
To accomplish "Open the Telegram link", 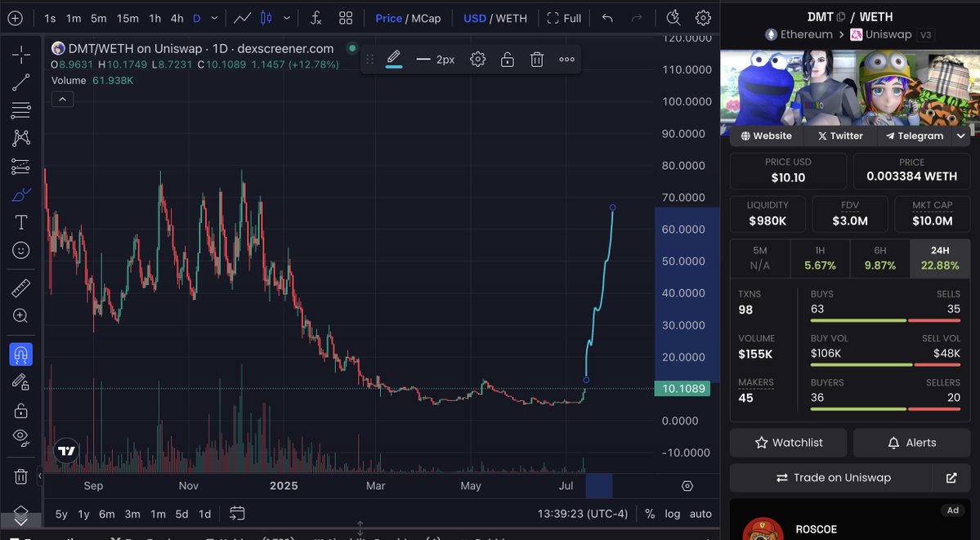I will (915, 136).
